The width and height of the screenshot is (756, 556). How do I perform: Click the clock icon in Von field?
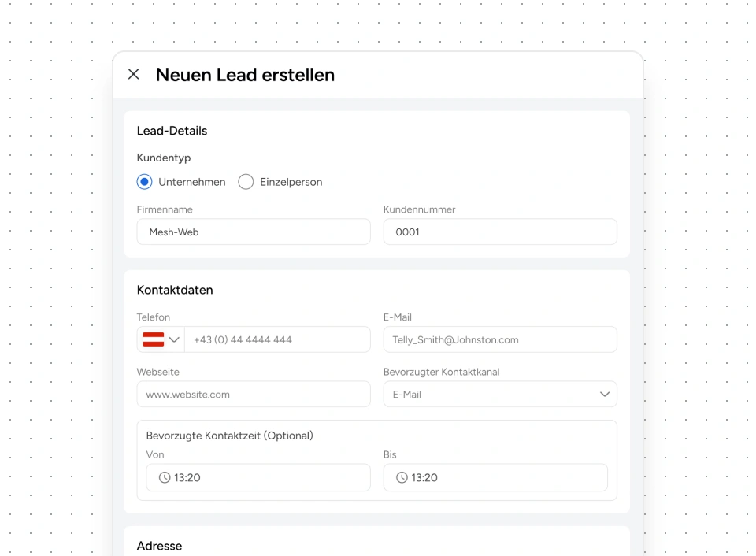coord(165,477)
